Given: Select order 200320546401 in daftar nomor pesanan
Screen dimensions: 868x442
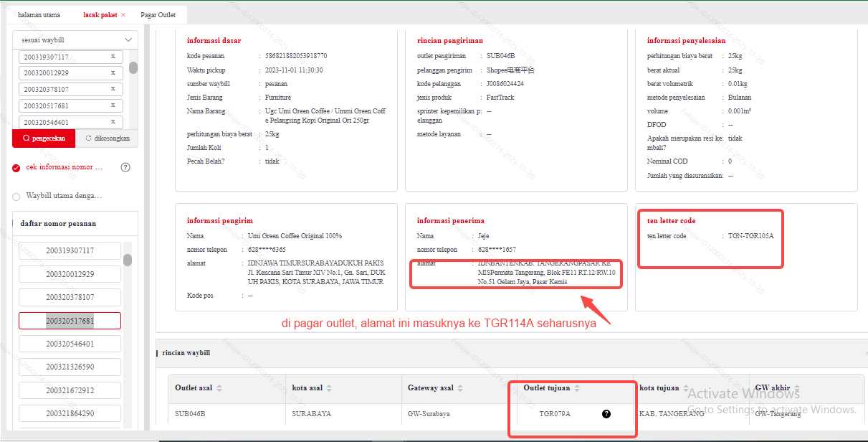Looking at the screenshot, I should pos(70,344).
